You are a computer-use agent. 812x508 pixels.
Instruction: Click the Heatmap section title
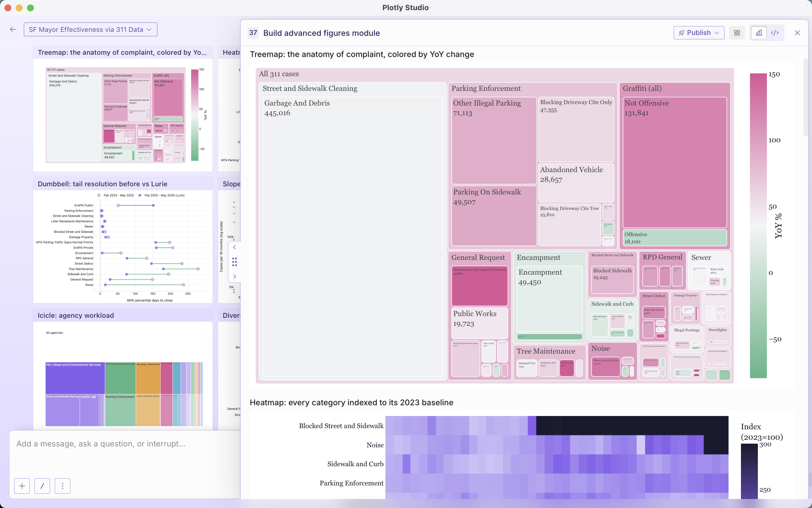coord(351,402)
